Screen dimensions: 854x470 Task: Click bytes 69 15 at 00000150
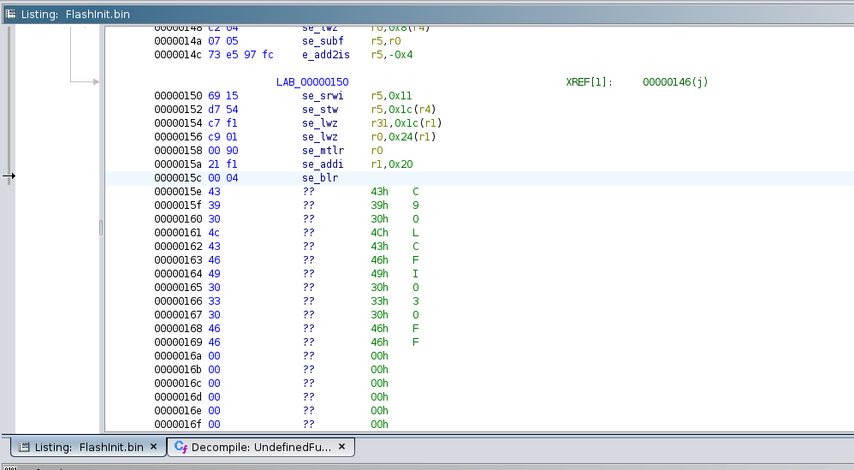[x=223, y=96]
